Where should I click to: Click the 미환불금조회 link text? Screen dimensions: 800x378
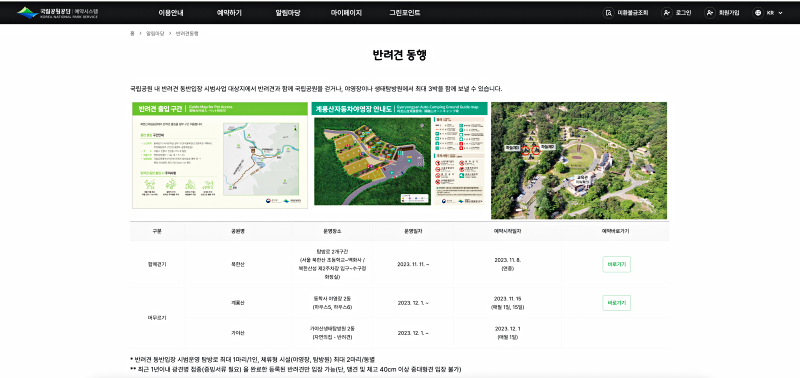pos(633,13)
